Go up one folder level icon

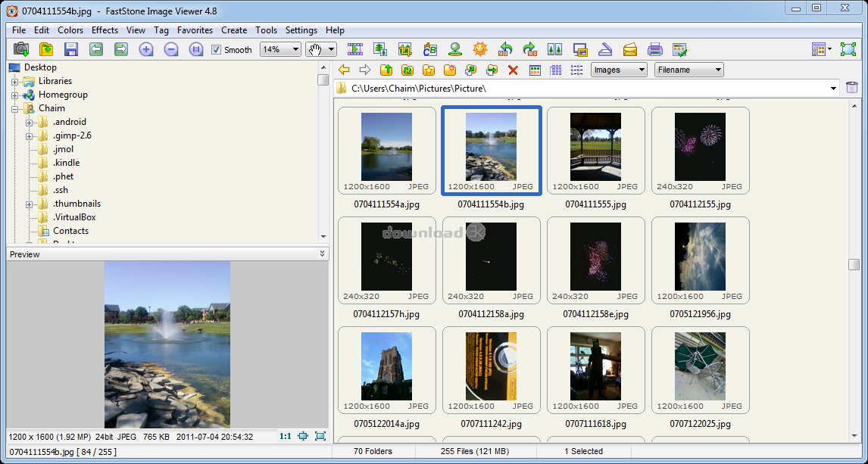386,70
